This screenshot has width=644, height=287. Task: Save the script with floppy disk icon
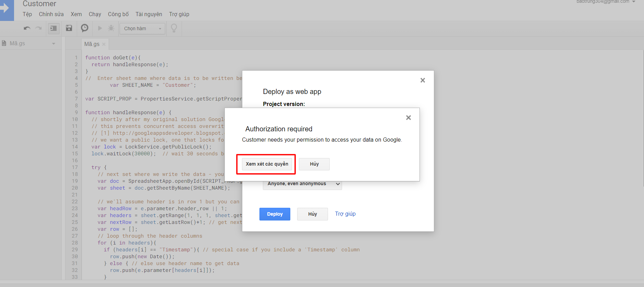(69, 28)
